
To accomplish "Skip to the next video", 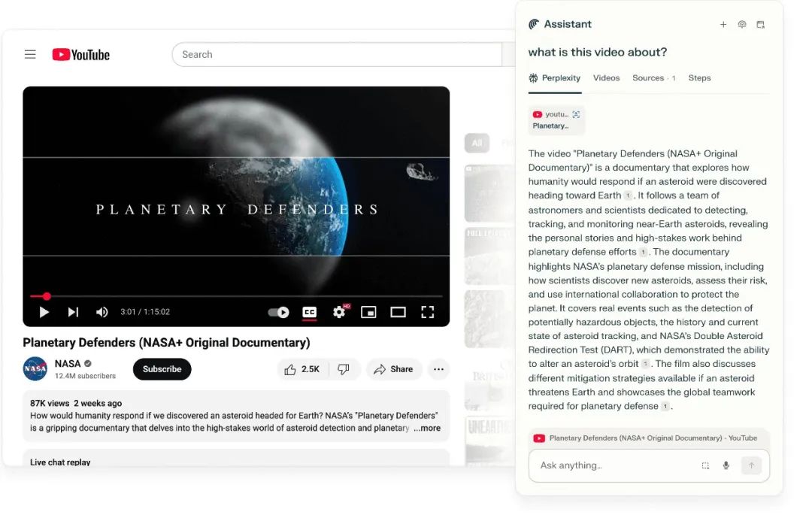I will pyautogui.click(x=73, y=312).
